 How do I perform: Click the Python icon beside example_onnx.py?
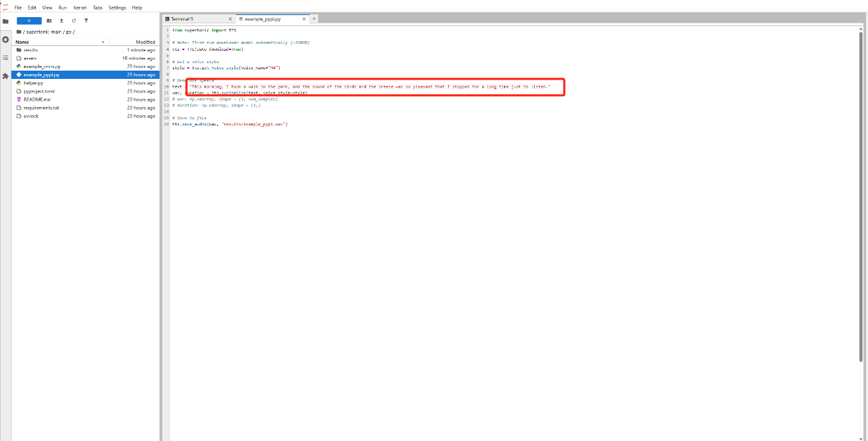tap(19, 67)
